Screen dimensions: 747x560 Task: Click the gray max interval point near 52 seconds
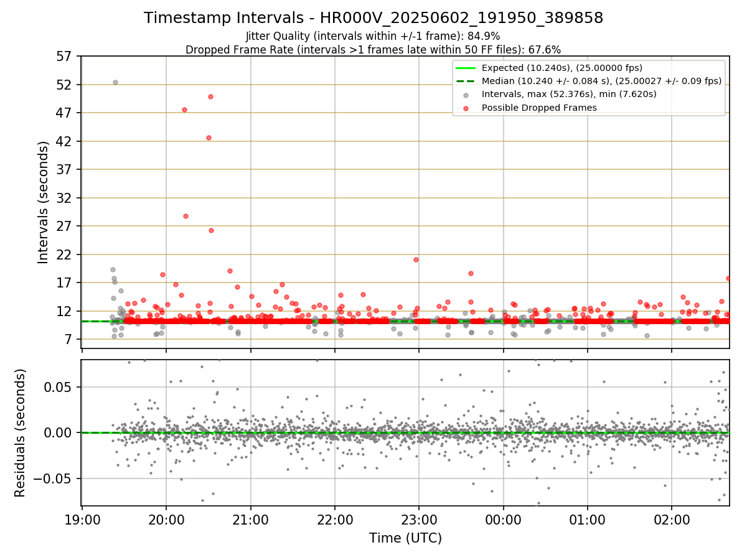(x=115, y=82)
